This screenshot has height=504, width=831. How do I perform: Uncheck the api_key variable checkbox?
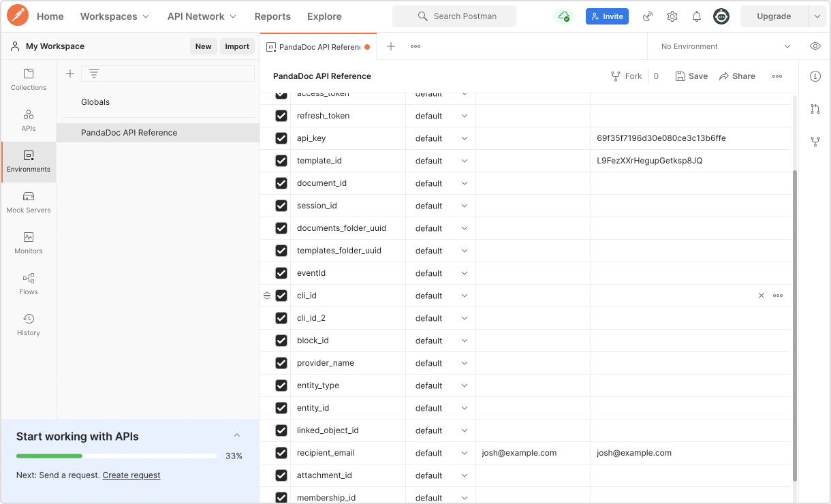[281, 138]
